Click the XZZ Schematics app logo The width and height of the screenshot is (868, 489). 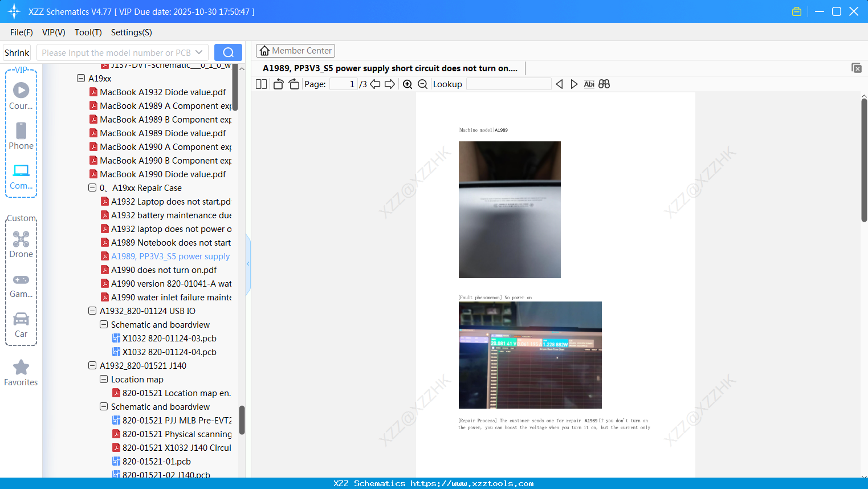click(14, 11)
